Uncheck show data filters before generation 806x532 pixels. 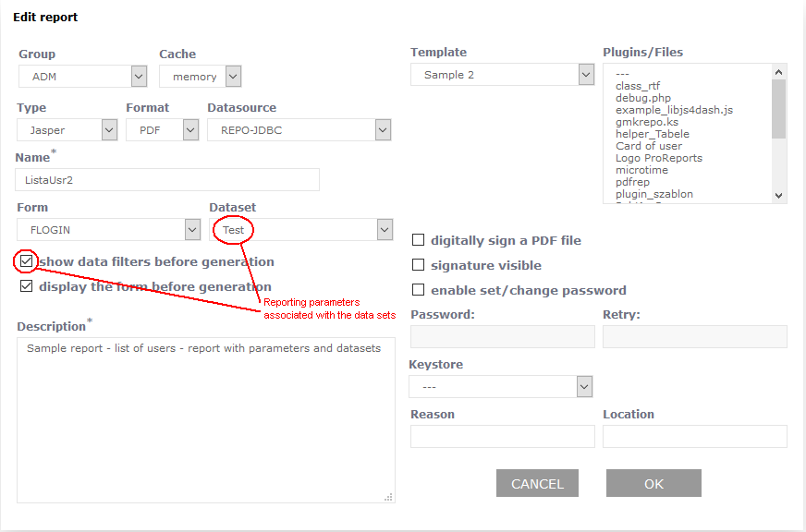tap(27, 261)
